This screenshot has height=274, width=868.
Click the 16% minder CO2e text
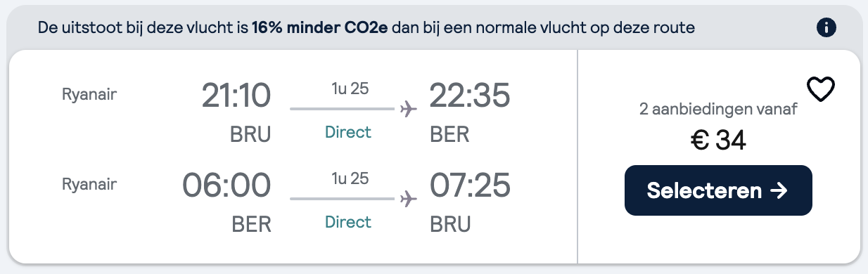pyautogui.click(x=320, y=28)
